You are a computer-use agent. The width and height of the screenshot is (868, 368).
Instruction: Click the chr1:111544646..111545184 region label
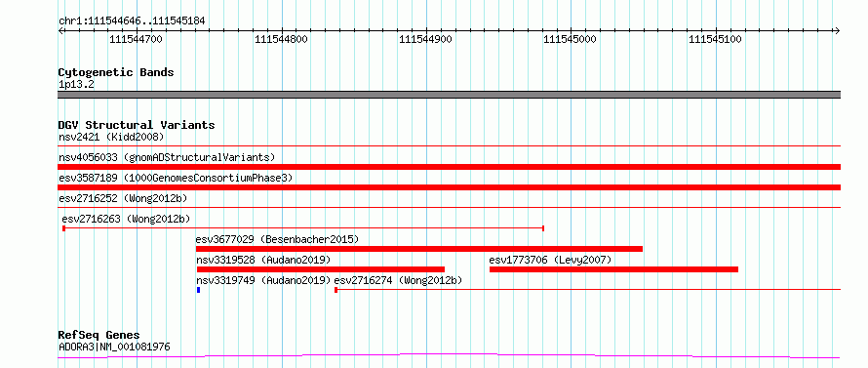point(132,21)
